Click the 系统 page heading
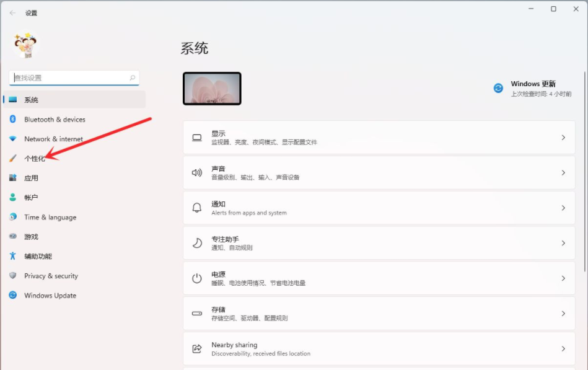588x370 pixels. click(195, 48)
